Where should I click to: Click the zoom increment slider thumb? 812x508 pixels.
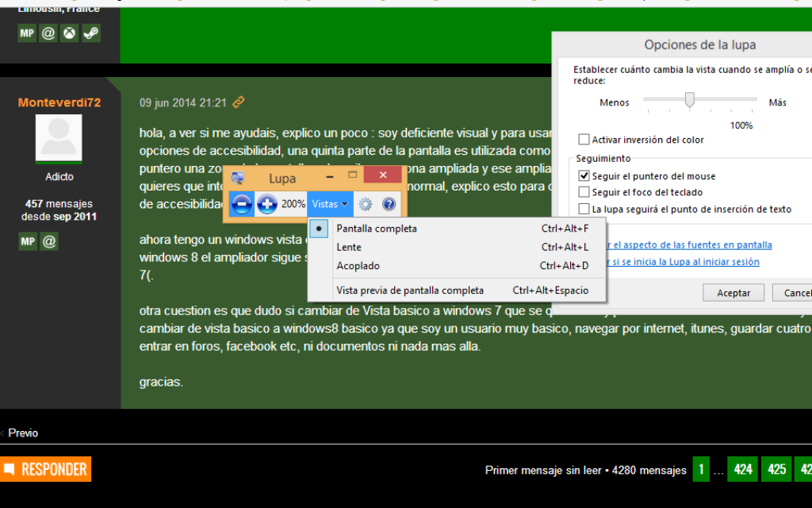689,99
